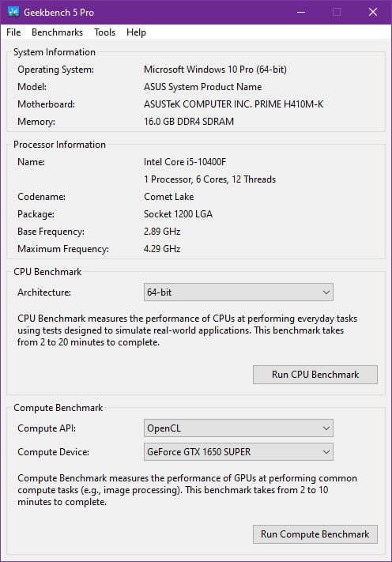Click the 'Maximum Frequency:' label

63,249
